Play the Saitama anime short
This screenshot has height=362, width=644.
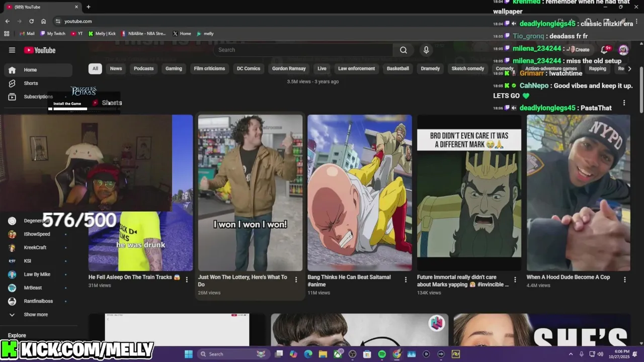360,193
